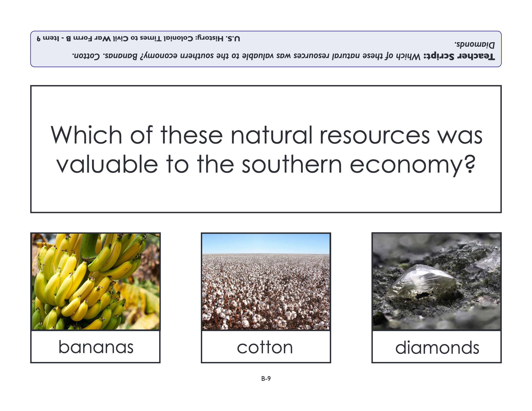Click the word 'Which' in the question
This screenshot has height=411, width=532.
(x=86, y=135)
